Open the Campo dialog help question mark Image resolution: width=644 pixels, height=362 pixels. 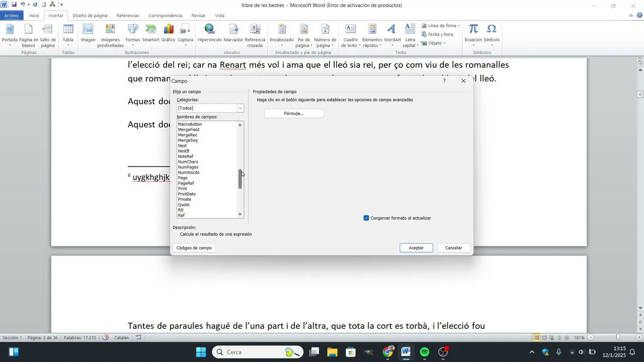(x=444, y=81)
